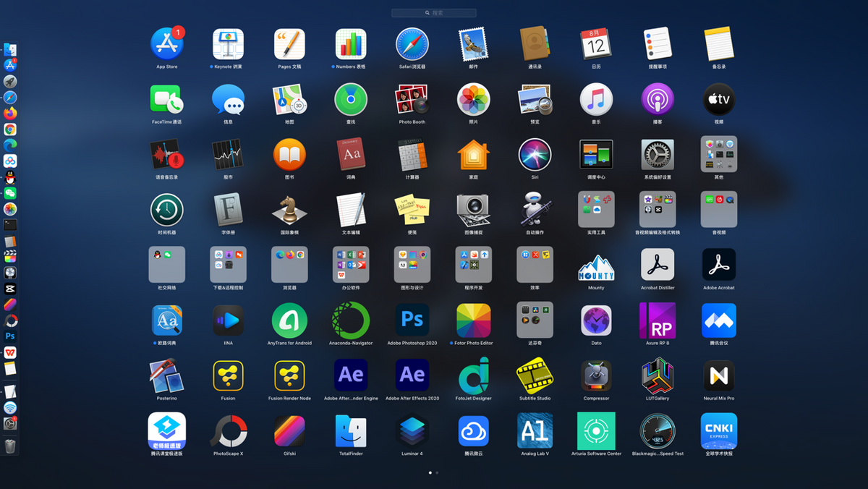
Task: Open Arturia Software Center
Action: [596, 431]
